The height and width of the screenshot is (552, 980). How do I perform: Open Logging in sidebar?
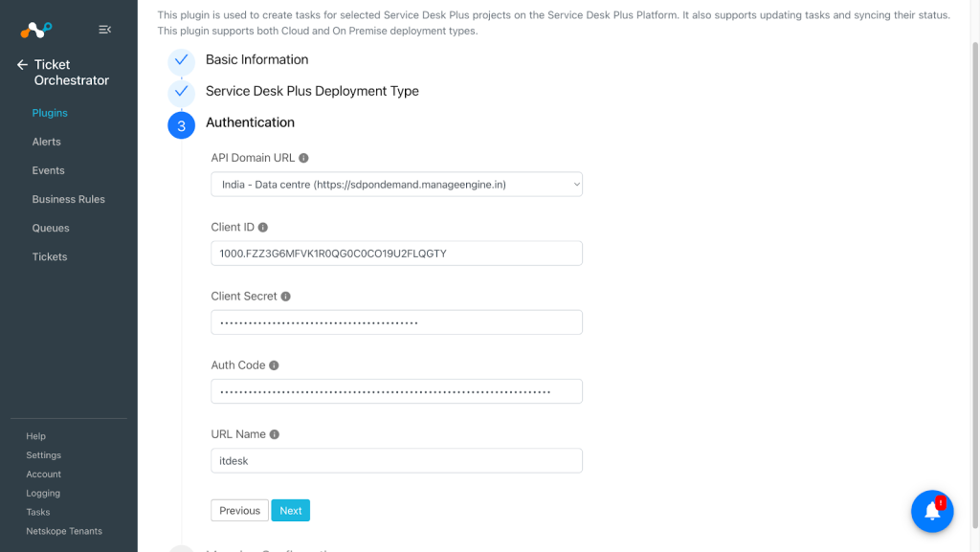point(43,494)
